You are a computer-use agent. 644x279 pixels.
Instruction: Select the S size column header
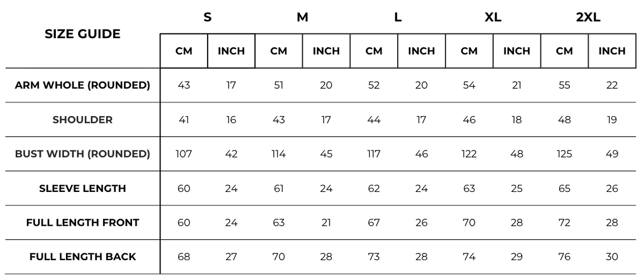point(207,17)
